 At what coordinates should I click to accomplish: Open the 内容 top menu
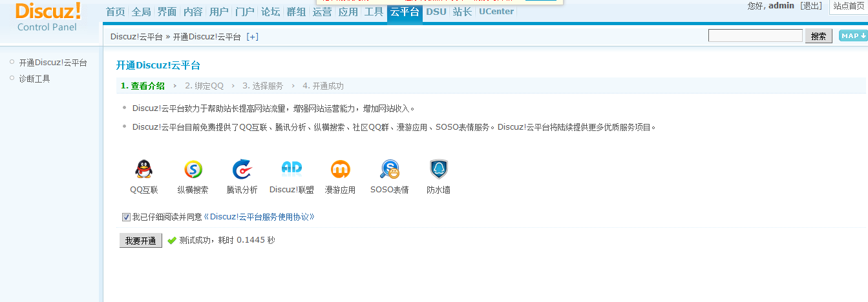click(193, 12)
